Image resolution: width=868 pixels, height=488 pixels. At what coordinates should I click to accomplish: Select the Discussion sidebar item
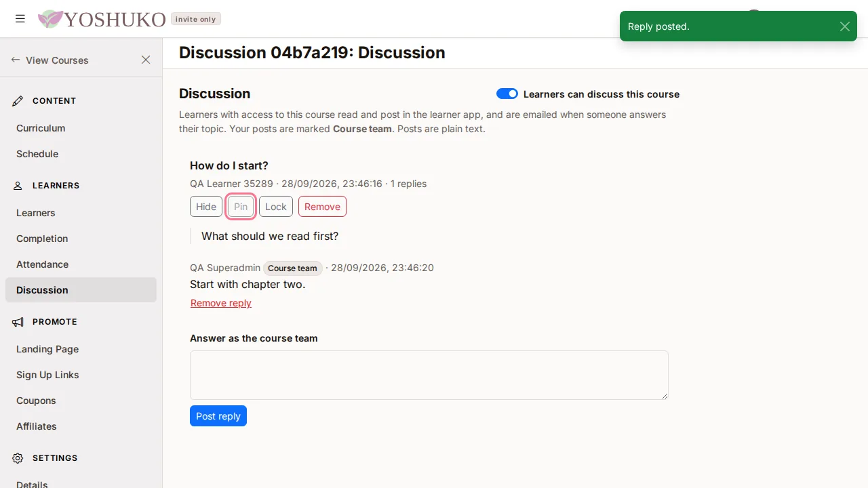coord(81,290)
